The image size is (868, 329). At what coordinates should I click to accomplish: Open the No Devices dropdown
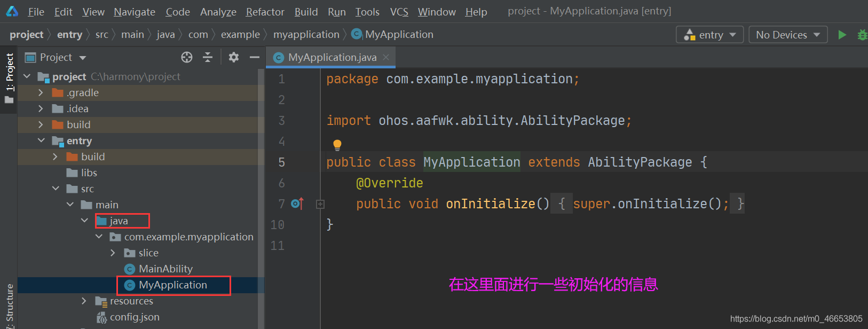tap(788, 35)
